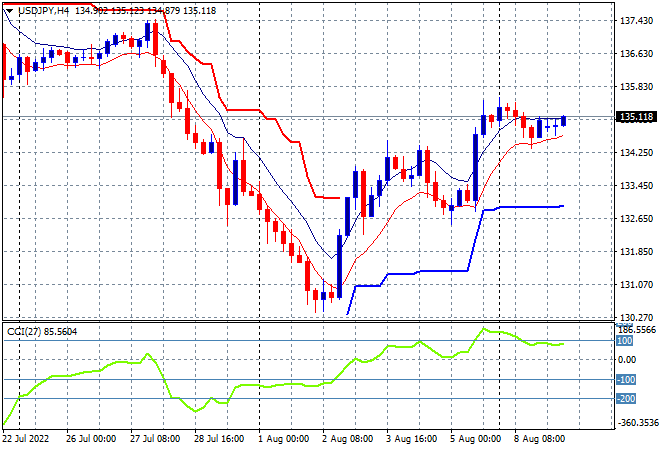Select the current price label 135.118
This screenshot has height=450, width=660.
pos(636,117)
